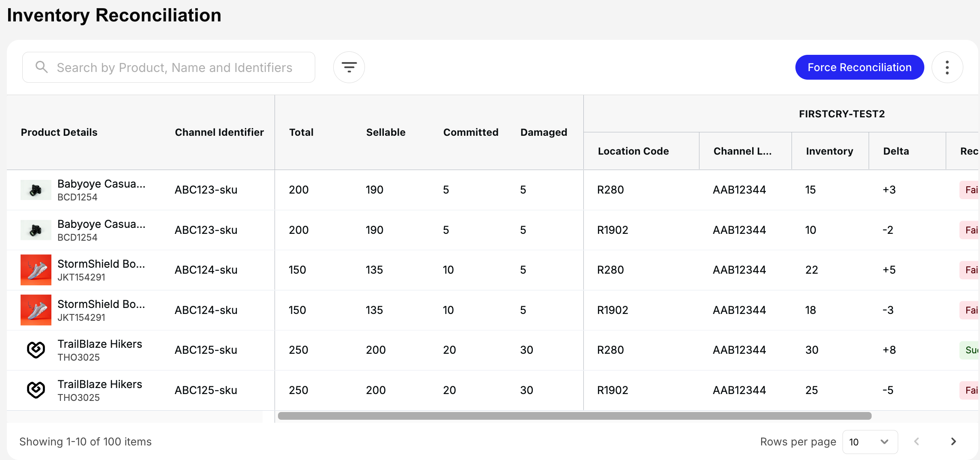Click the Success status badge for TrailBlaze
The width and height of the screenshot is (980, 460).
tap(971, 350)
